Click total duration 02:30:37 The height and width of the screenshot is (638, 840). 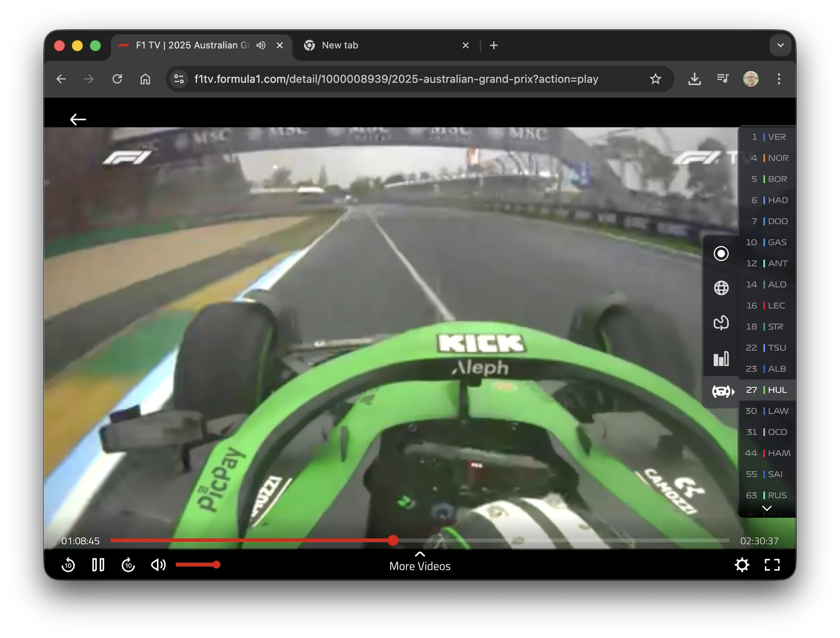coord(759,541)
